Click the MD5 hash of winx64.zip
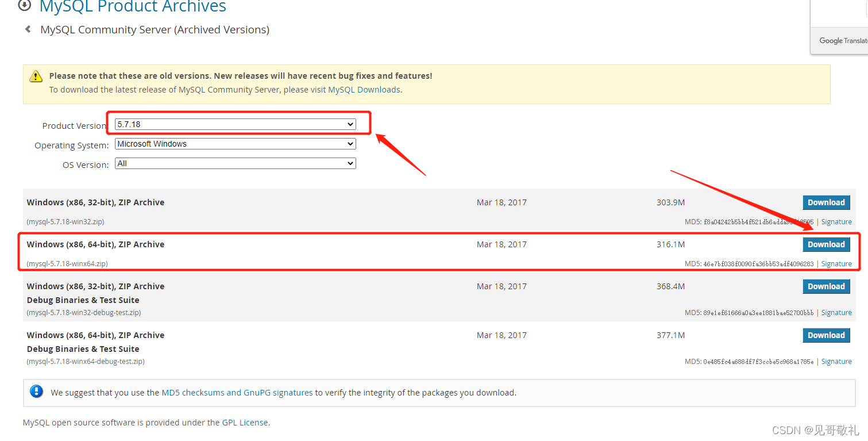The image size is (868, 441). 758,264
